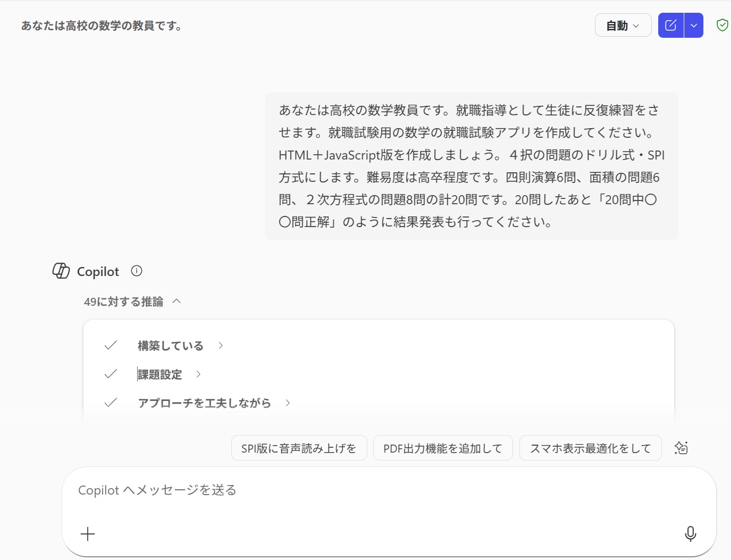Image resolution: width=731 pixels, height=560 pixels.
Task: Select the user's prompt message bubble
Action: pos(472,166)
